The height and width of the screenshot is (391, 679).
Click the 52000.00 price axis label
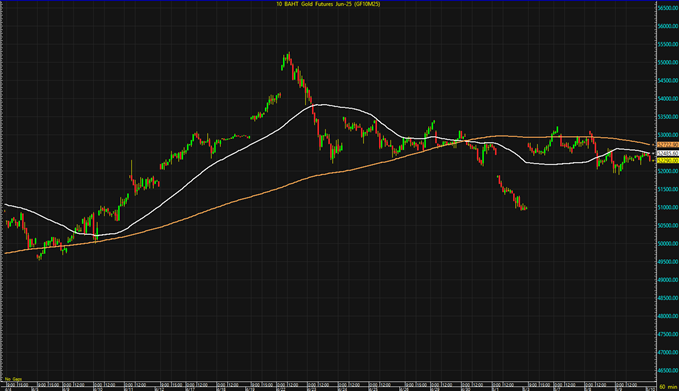668,171
